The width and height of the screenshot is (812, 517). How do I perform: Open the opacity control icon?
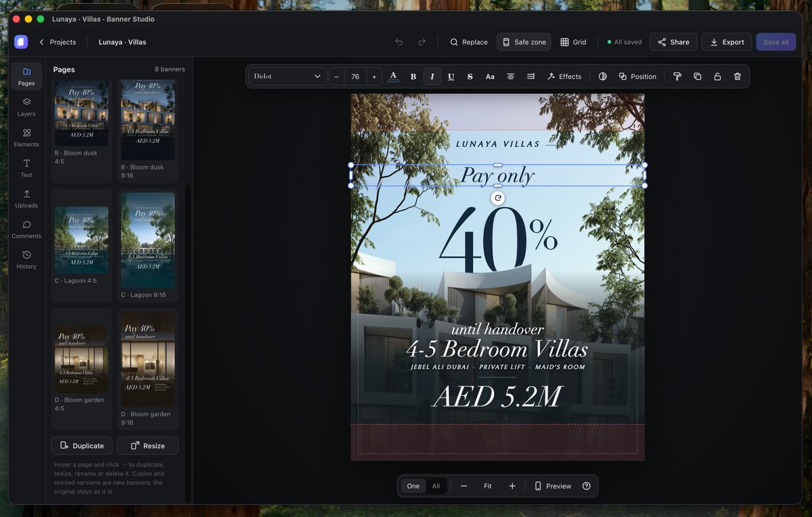603,76
